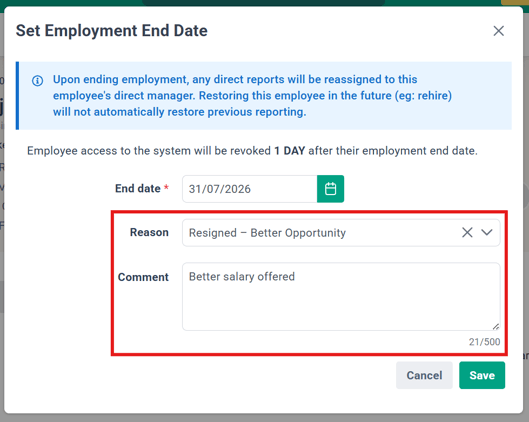This screenshot has height=422, width=529.
Task: Click the Set Employment End Date title
Action: click(x=112, y=31)
